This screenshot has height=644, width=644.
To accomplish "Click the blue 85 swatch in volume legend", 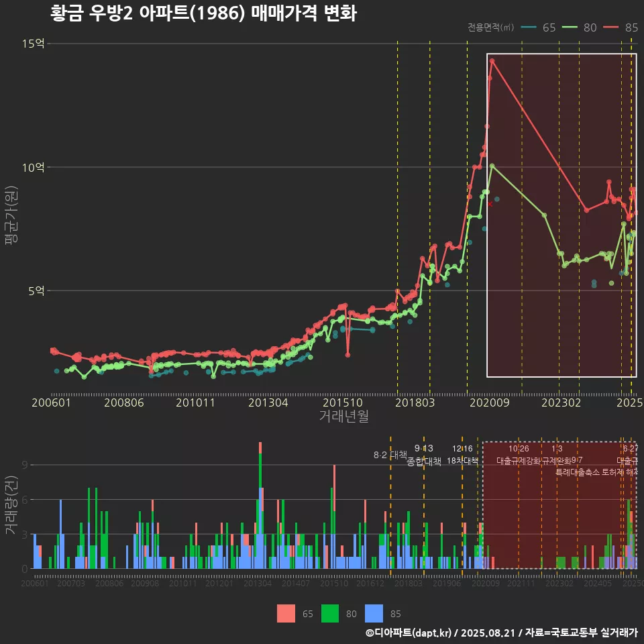I will 374,614.
